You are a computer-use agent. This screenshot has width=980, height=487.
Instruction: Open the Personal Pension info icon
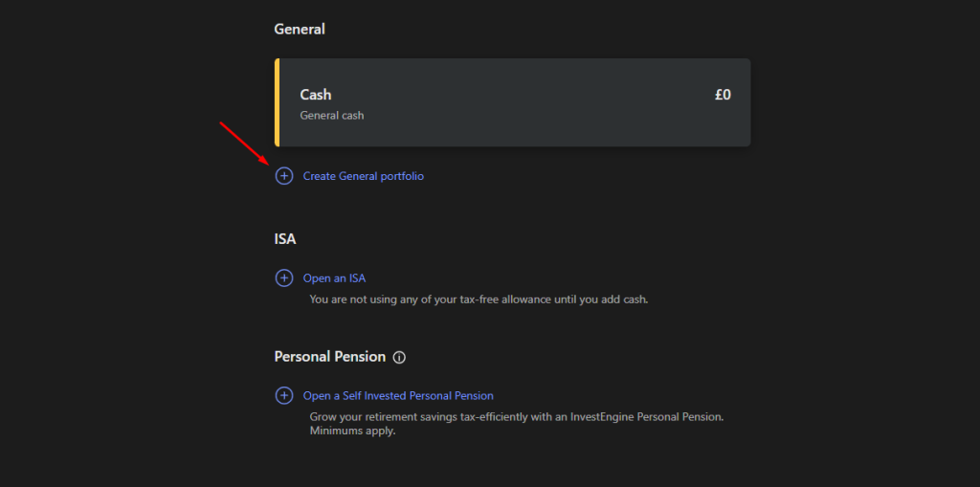(399, 358)
